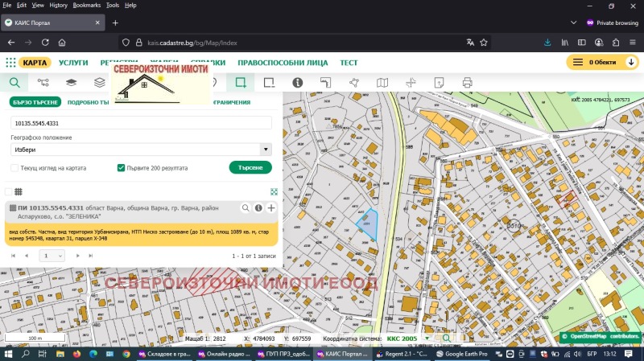Click the parcel identifier search field
Image resolution: width=644 pixels, height=361 pixels.
pyautogui.click(x=141, y=123)
